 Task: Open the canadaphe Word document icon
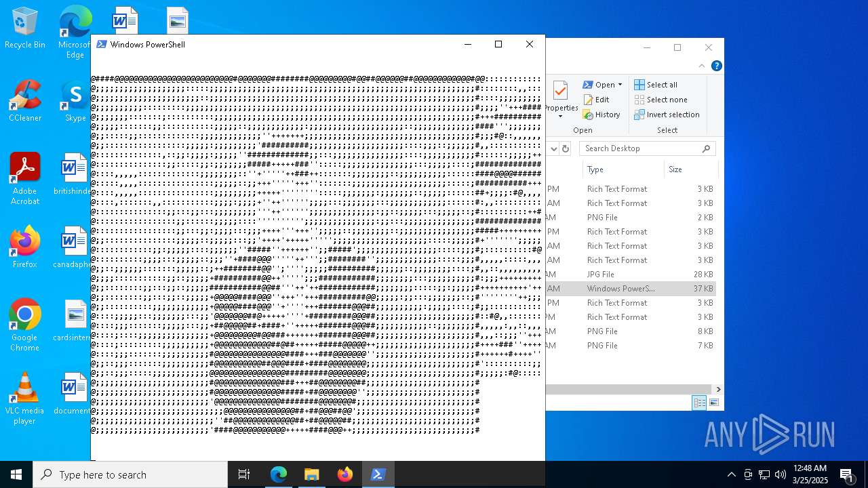click(73, 248)
